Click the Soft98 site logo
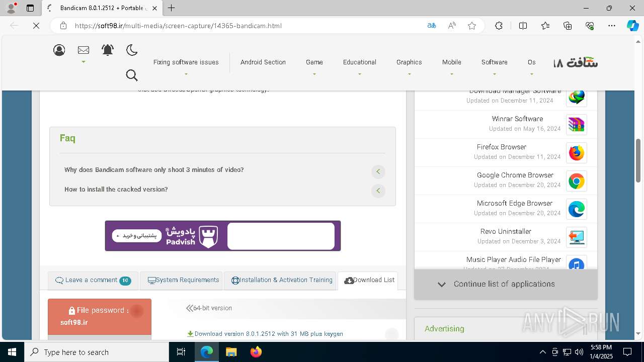Screen dimensions: 644x362 [576, 63]
